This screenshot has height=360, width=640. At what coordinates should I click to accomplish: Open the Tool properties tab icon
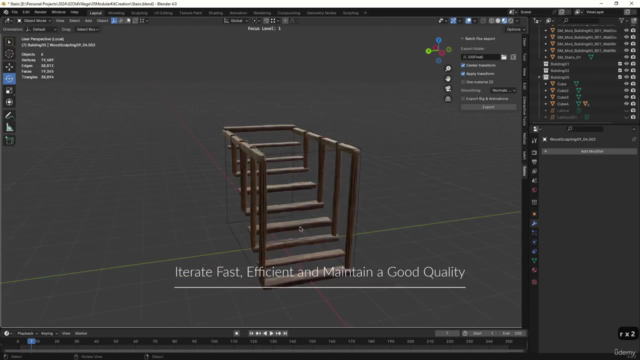534,141
